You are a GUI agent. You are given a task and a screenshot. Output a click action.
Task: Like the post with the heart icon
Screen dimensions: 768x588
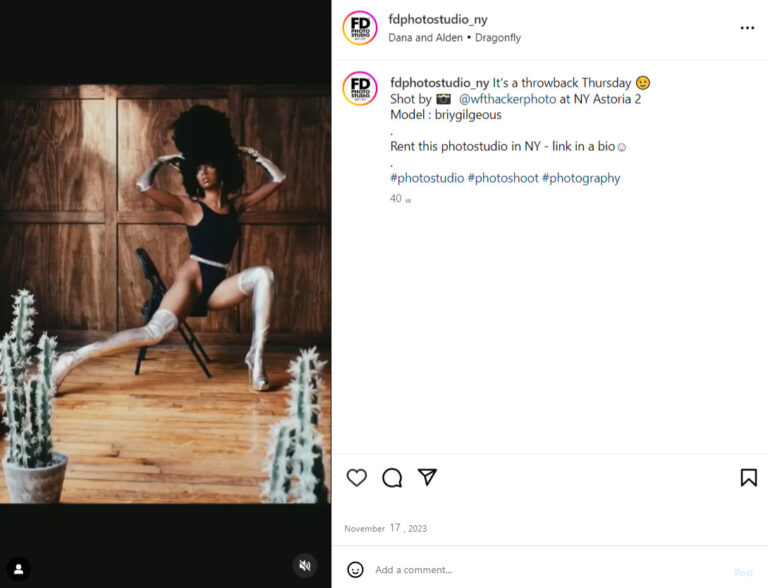pyautogui.click(x=357, y=478)
